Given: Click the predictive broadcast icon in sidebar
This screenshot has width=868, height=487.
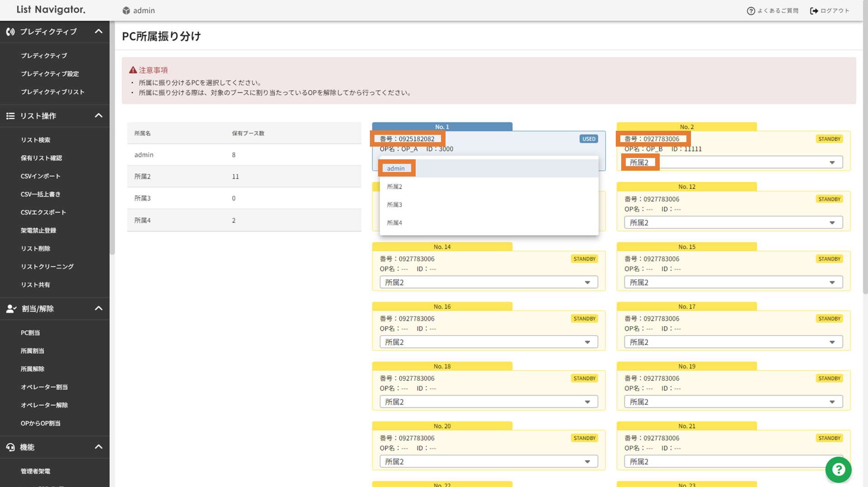Looking at the screenshot, I should pos(10,32).
